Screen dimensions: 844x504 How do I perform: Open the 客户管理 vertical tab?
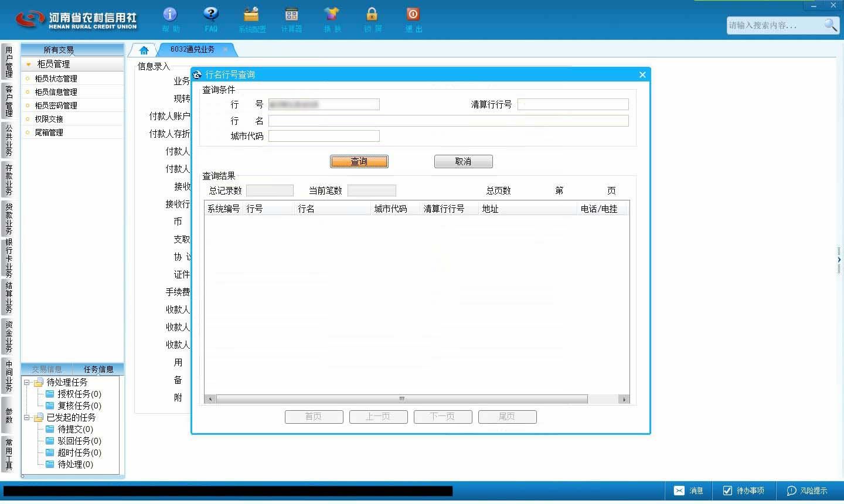pyautogui.click(x=8, y=101)
